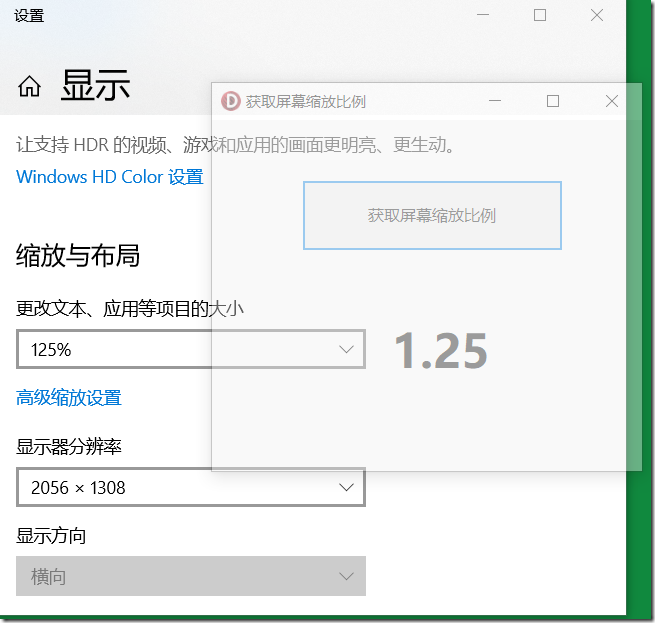
Task: Click the 显示器分辨率 label
Action: pos(69,447)
